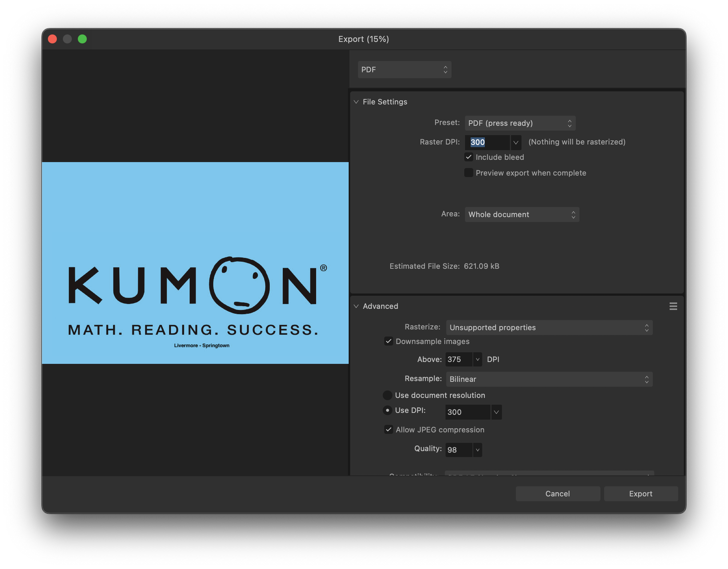This screenshot has width=728, height=569.
Task: Click the Export button
Action: point(641,494)
